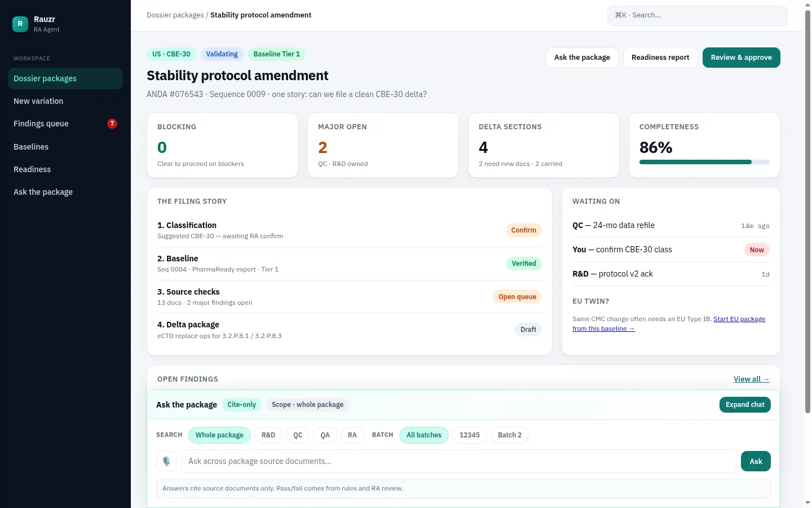Focus the Ask across package input
The height and width of the screenshot is (508, 812).
pos(458,461)
